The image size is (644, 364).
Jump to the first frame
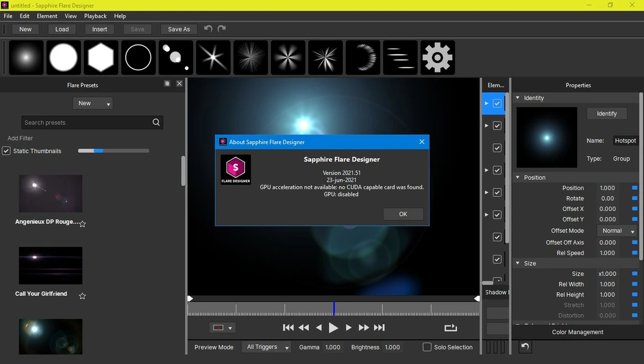point(288,327)
